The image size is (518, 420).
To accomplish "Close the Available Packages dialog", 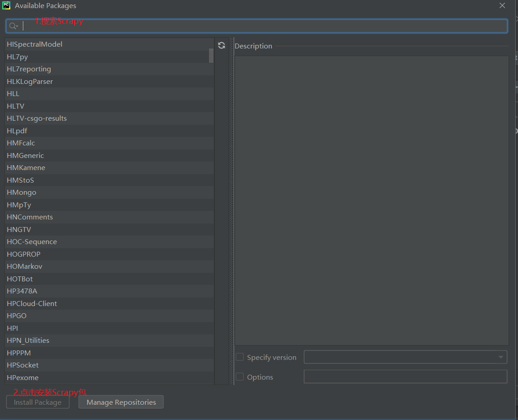I will 502,6.
